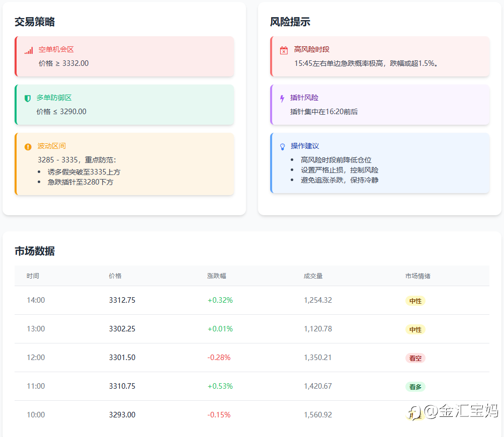
Task: Click the 时间 column header
Action: pyautogui.click(x=33, y=276)
